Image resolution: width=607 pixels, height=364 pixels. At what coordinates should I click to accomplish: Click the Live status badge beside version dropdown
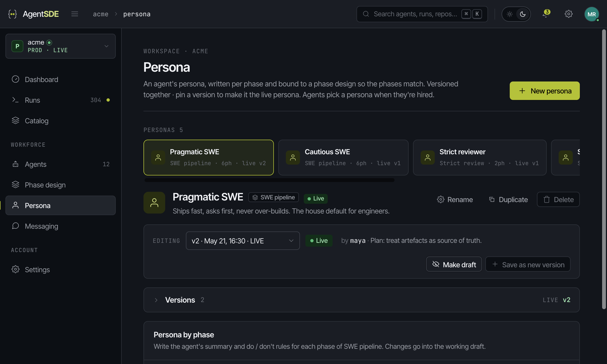319,241
